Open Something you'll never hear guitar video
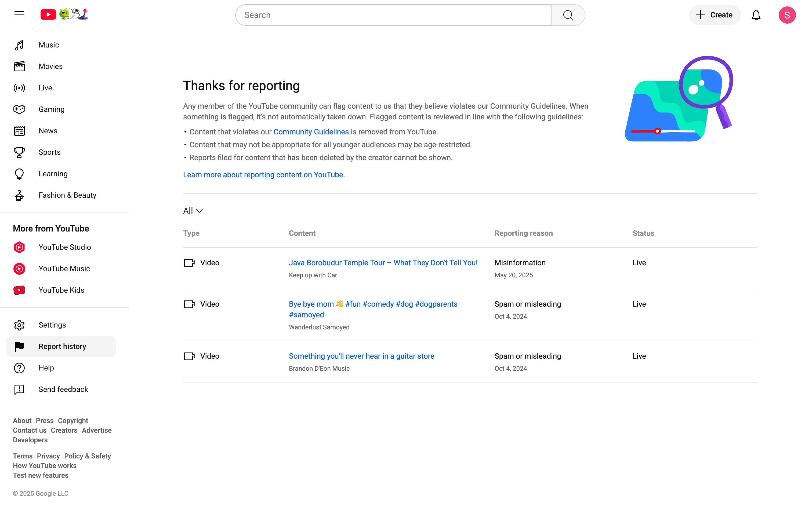This screenshot has height=507, width=812. [361, 356]
